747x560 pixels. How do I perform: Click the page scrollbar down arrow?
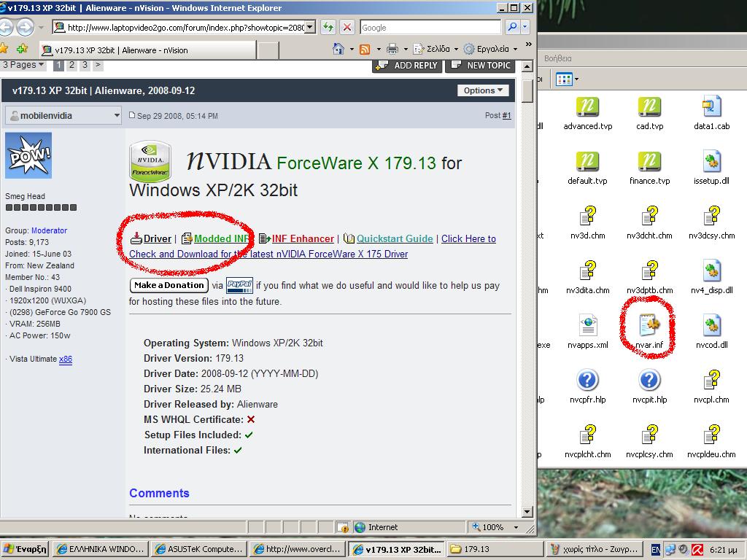527,512
